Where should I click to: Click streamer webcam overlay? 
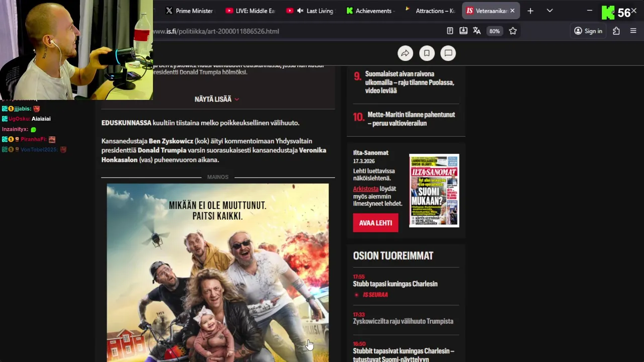coord(76,50)
